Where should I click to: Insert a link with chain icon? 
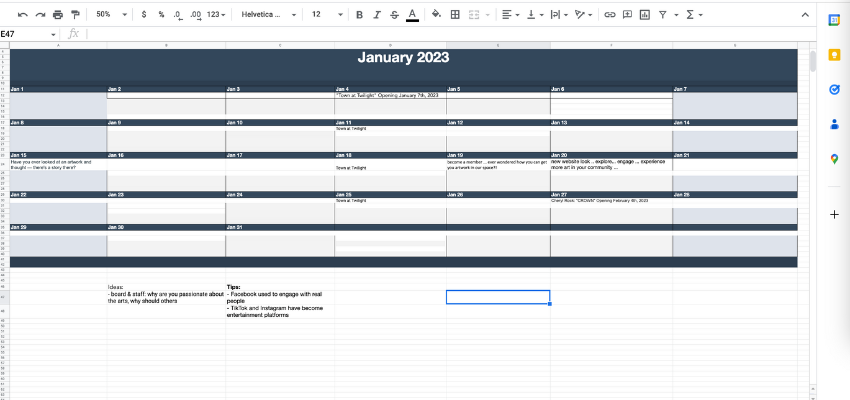point(610,15)
